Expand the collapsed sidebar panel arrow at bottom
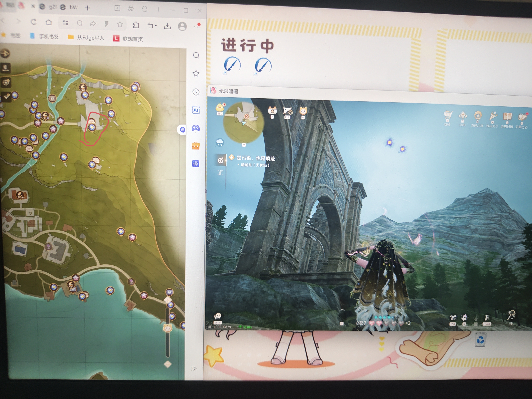This screenshot has height=399, width=532. 194,368
